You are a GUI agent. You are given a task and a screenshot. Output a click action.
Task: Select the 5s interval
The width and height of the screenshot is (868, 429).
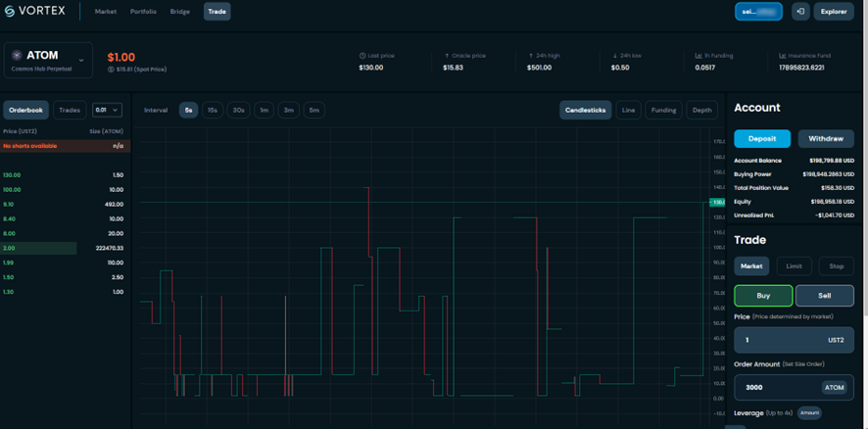189,110
